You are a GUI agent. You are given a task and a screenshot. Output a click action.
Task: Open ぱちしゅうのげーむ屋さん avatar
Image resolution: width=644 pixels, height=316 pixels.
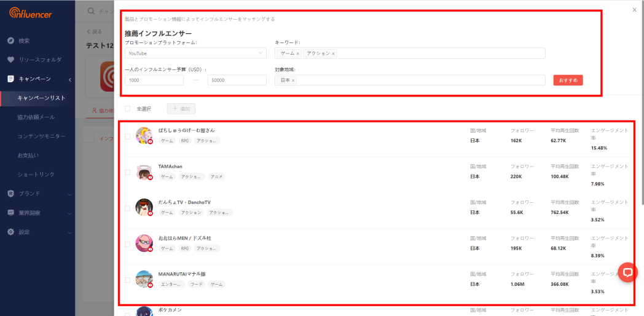(144, 136)
